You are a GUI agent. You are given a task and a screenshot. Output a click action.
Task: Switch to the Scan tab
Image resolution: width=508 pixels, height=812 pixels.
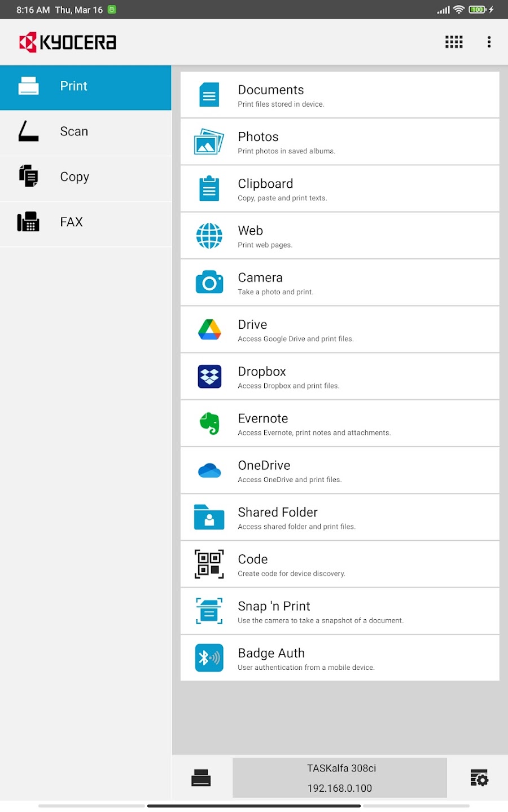(86, 133)
